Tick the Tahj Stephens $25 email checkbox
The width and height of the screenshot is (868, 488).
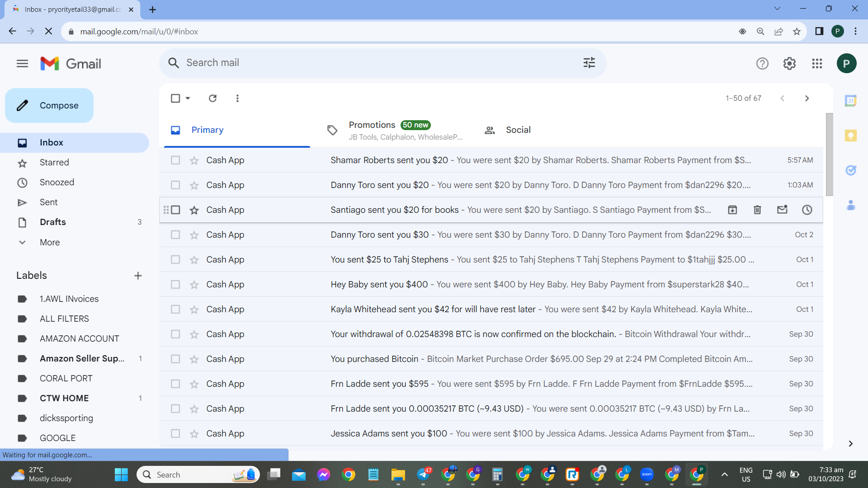175,259
